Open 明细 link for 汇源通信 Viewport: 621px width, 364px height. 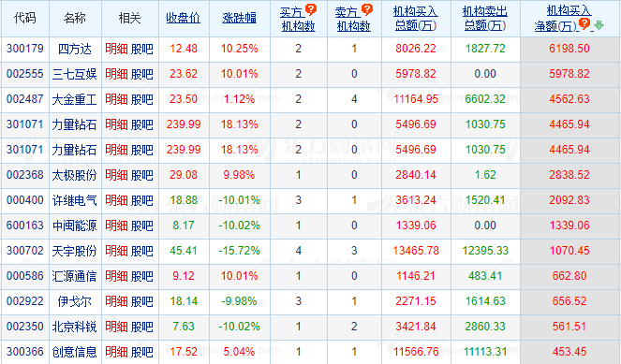coord(116,276)
